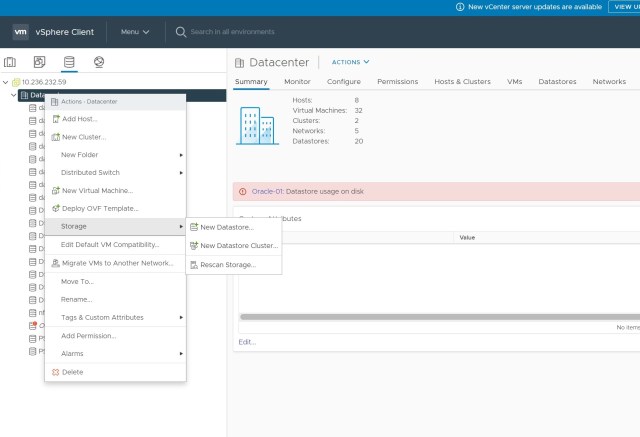Click the Deploy OVF Template icon
The image size is (640, 437).
tap(55, 208)
